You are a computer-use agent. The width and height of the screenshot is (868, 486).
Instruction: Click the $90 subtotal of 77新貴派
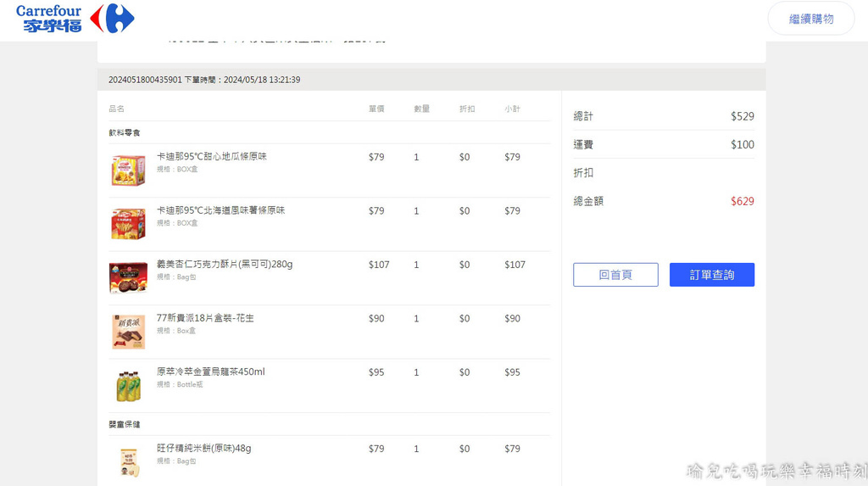coord(512,319)
